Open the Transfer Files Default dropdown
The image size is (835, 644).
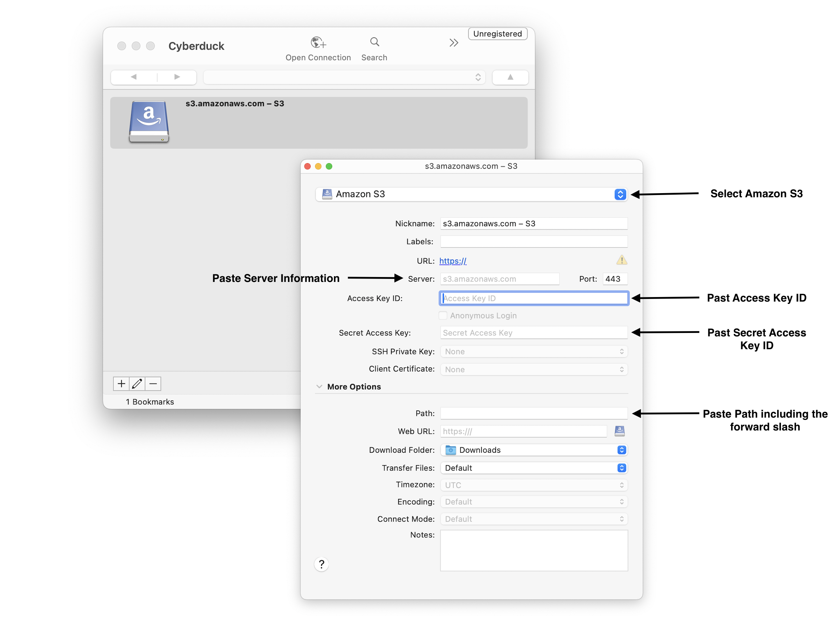534,468
